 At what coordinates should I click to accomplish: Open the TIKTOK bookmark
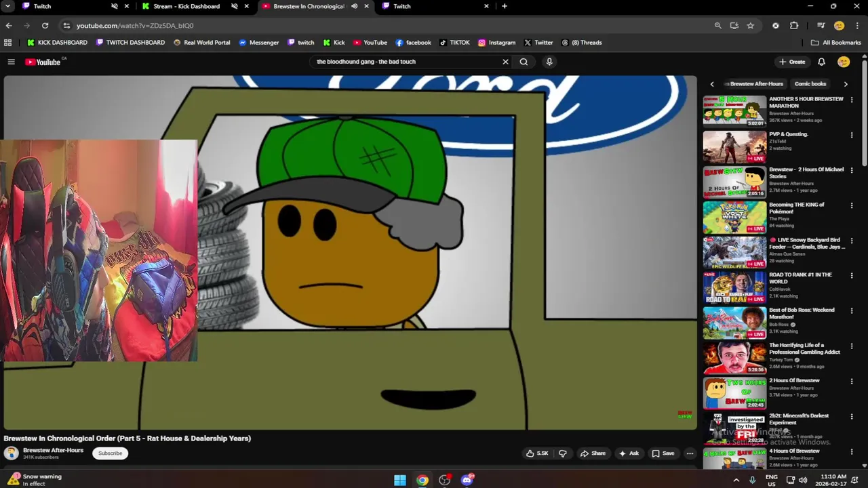[454, 42]
